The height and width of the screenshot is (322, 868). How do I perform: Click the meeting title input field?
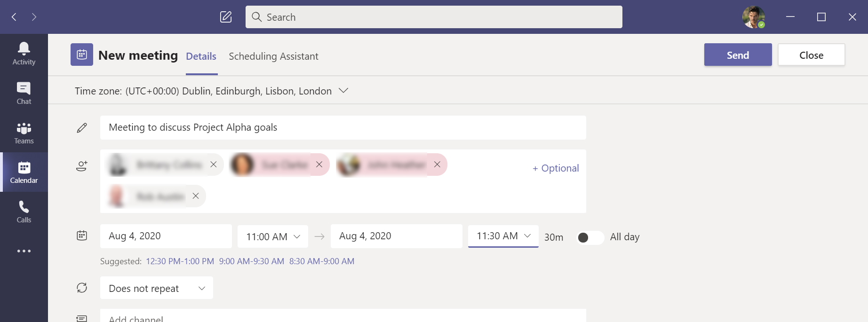(342, 127)
